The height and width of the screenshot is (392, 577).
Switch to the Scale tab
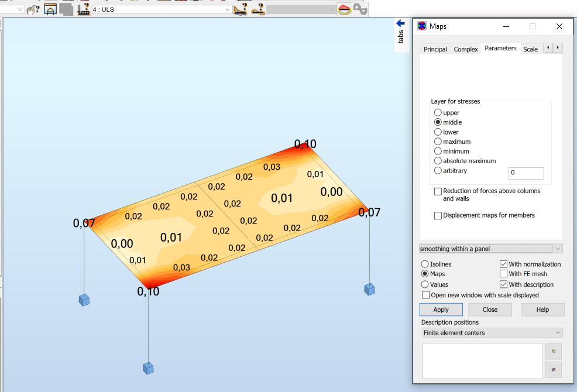[x=530, y=49]
